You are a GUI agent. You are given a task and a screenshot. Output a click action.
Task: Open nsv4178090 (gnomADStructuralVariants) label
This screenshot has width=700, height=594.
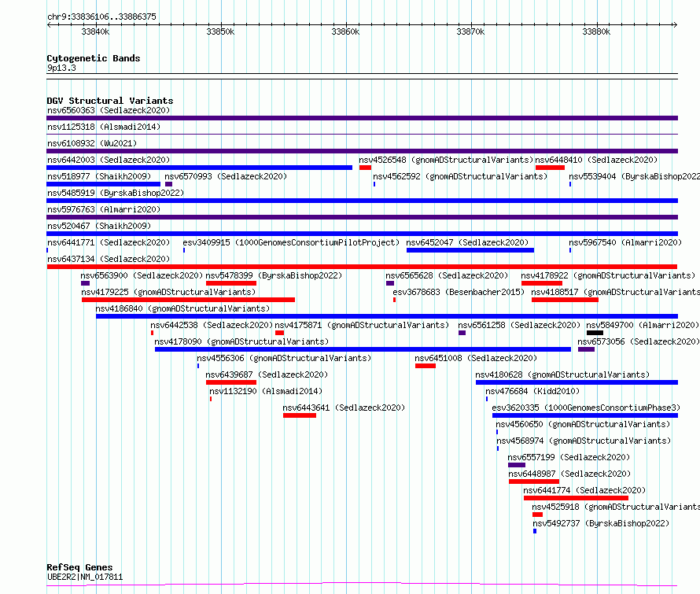click(241, 341)
